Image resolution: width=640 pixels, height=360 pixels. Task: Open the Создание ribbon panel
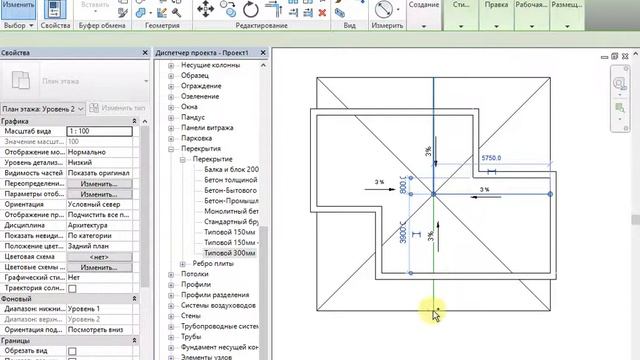pos(424,15)
